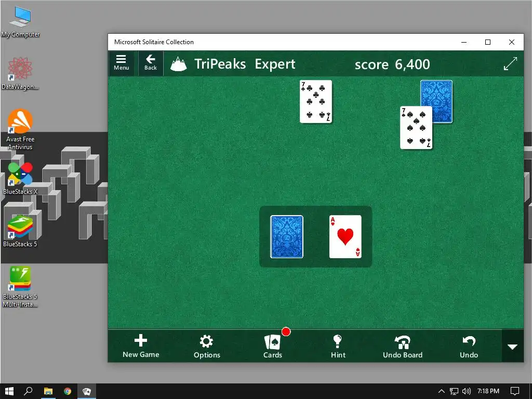Open Options with the gear icon
532x399 pixels.
click(207, 347)
